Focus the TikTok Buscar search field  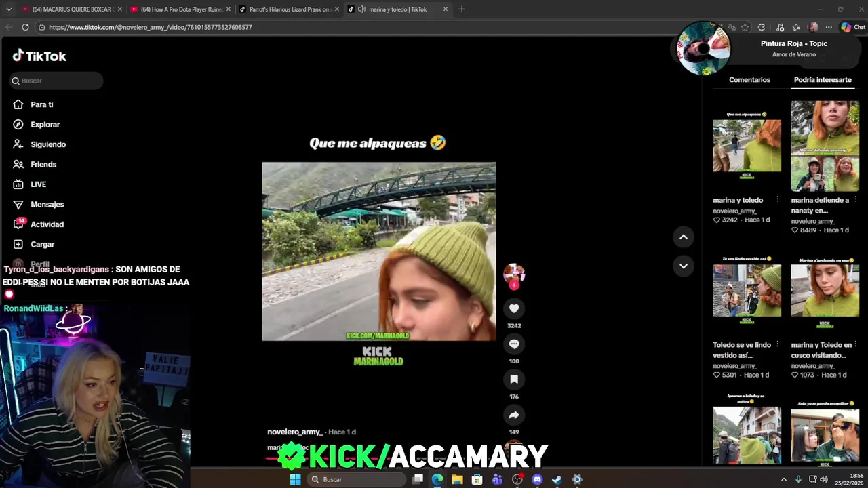[56, 81]
